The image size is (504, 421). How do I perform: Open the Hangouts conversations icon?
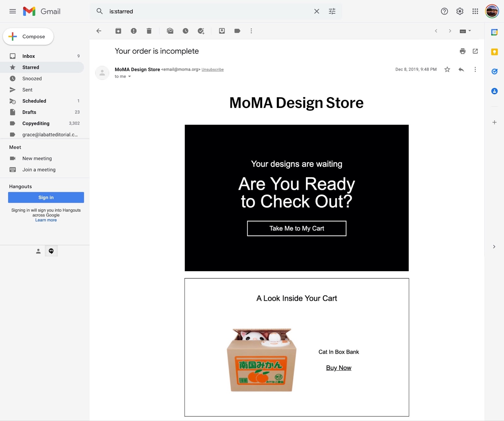[51, 251]
